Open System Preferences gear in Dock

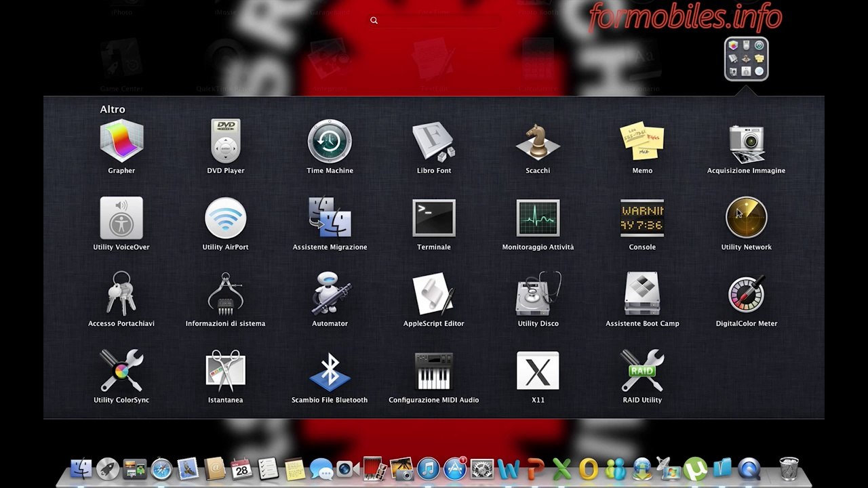click(x=481, y=468)
